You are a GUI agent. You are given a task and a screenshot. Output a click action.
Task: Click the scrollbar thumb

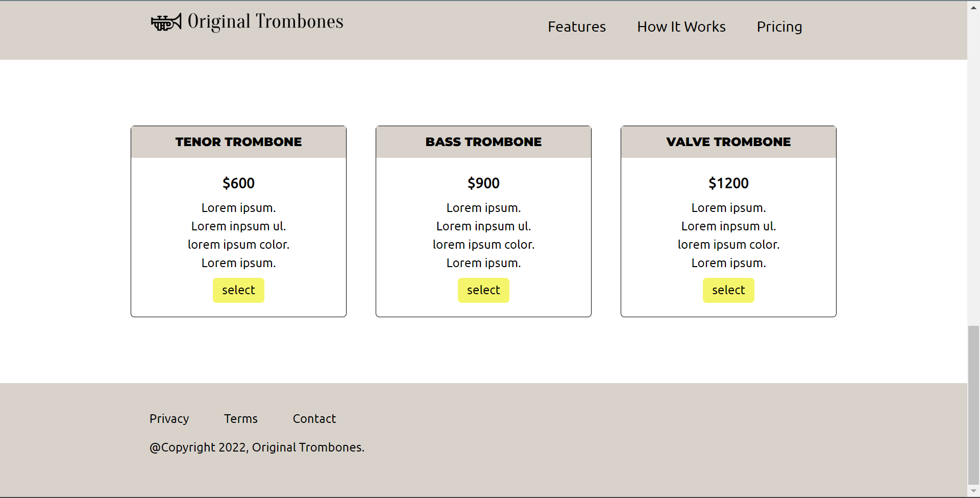pyautogui.click(x=973, y=404)
